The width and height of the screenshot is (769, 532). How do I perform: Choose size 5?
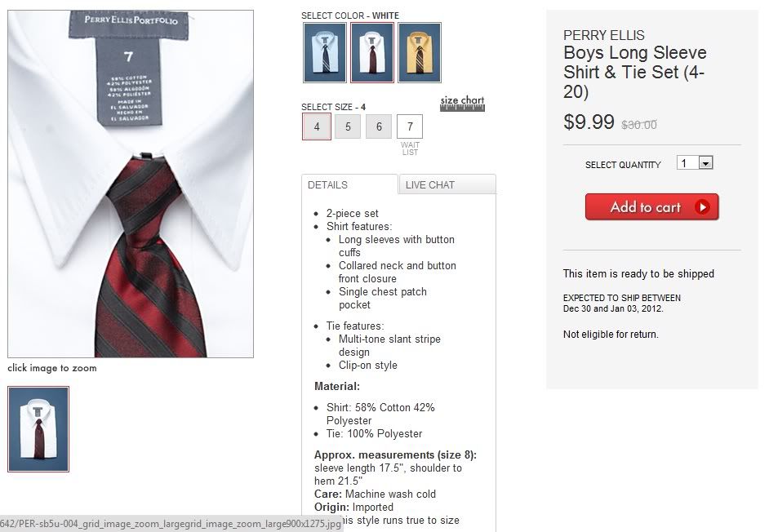348,126
